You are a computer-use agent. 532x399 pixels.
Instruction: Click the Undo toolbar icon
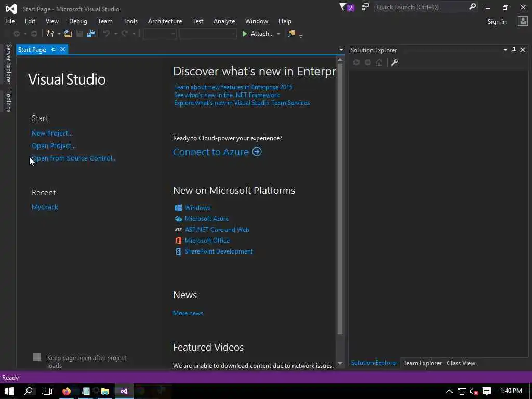107,34
